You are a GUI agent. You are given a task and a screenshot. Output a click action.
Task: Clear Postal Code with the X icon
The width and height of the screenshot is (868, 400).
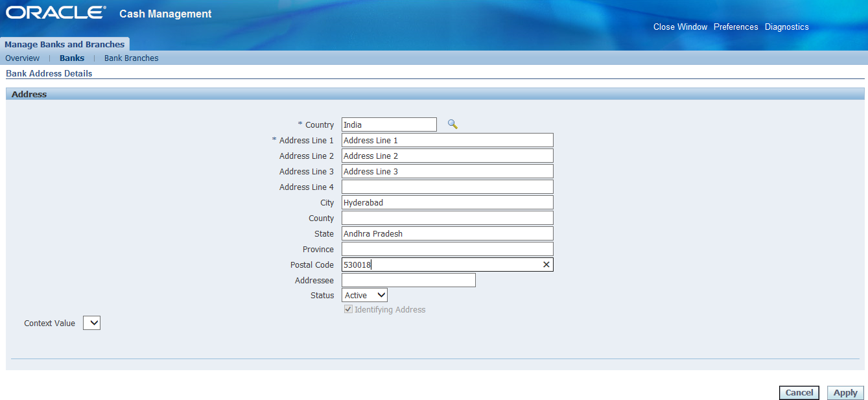pyautogui.click(x=546, y=265)
